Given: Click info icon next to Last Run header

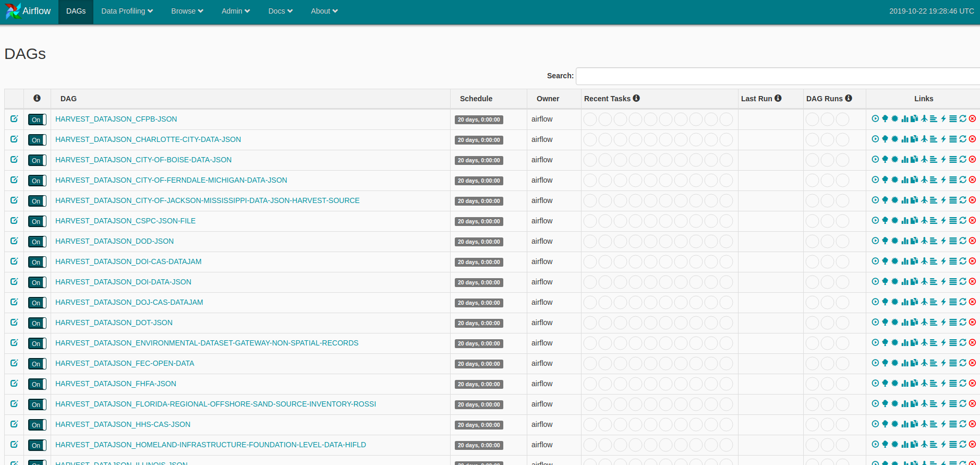Looking at the screenshot, I should point(778,98).
